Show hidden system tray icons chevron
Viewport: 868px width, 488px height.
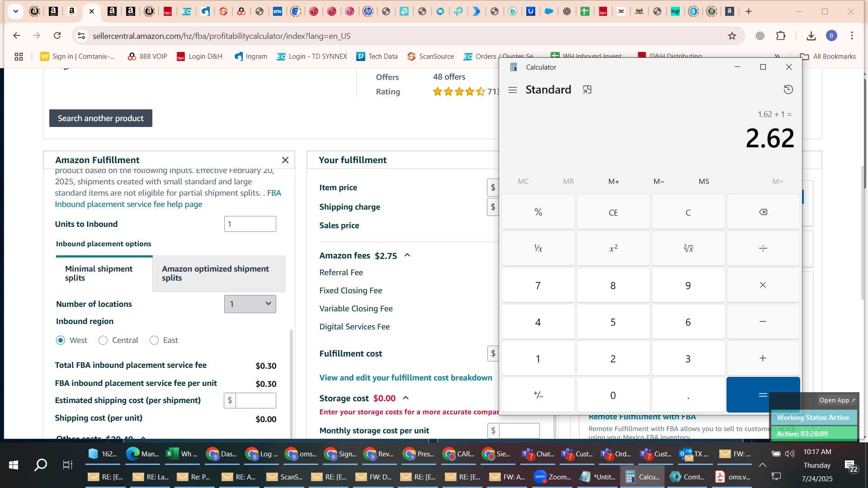click(x=762, y=465)
